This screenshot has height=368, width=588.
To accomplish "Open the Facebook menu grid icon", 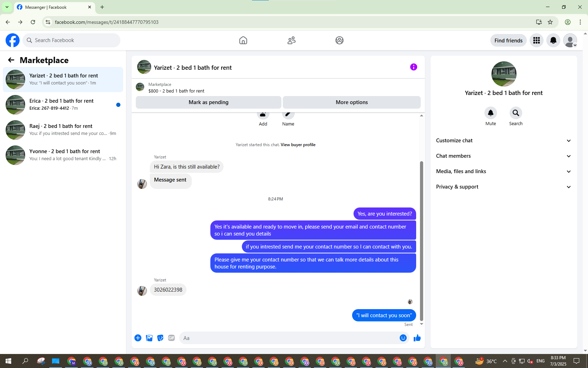I will click(x=537, y=40).
